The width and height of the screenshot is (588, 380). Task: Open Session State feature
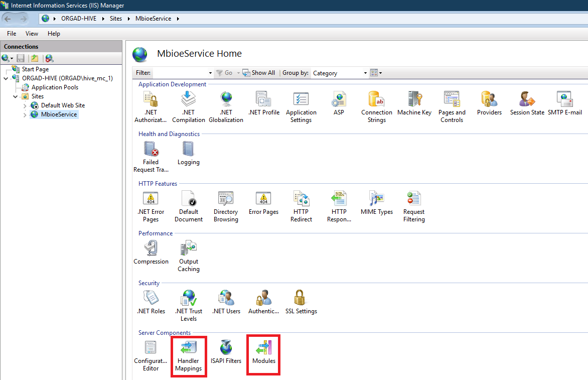(527, 103)
